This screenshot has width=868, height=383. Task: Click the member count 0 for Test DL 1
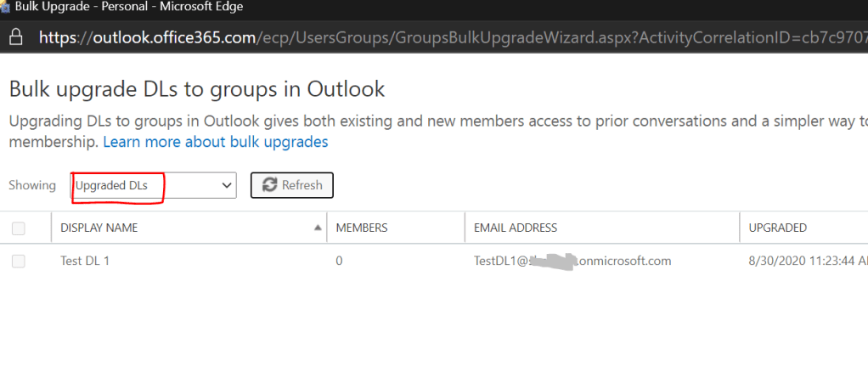click(x=340, y=262)
